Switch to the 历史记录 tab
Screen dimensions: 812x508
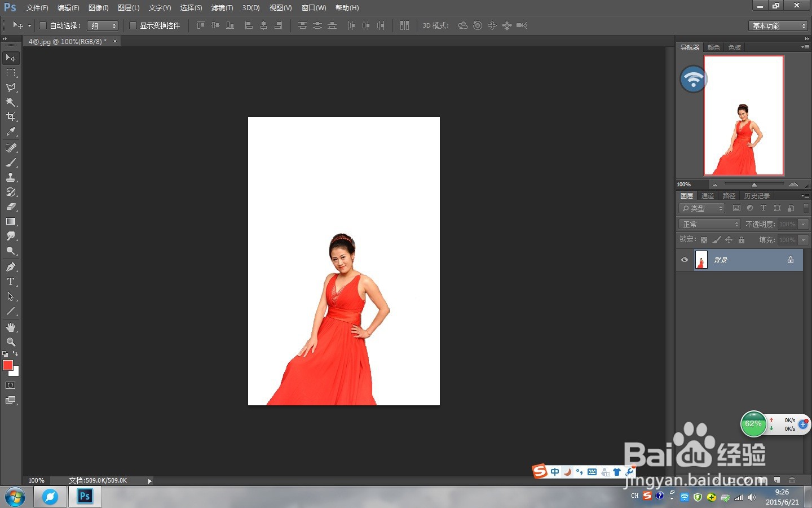756,196
